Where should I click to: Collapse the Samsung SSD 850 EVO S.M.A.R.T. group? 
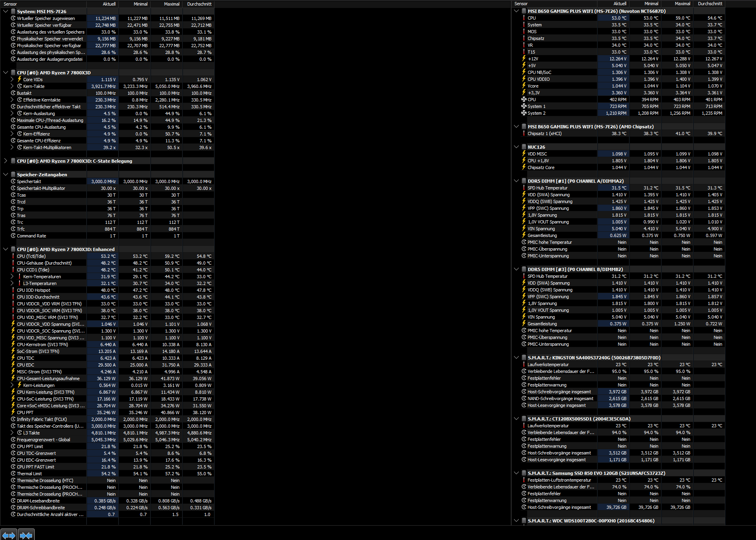pos(516,473)
